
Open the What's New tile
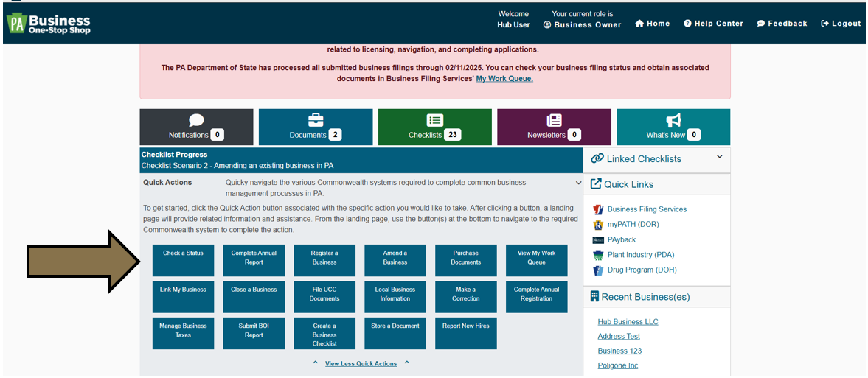[x=673, y=127]
